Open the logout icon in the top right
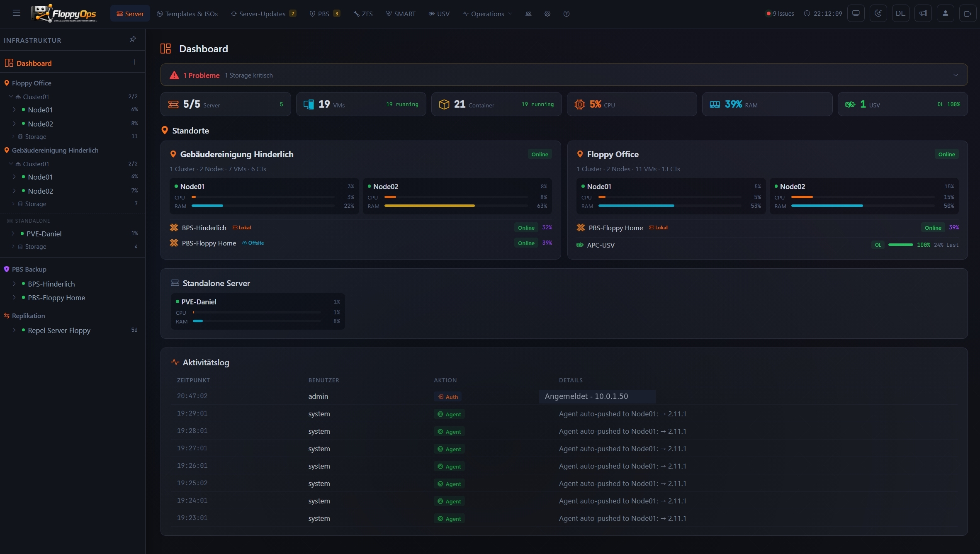Image resolution: width=980 pixels, height=554 pixels. coord(968,13)
